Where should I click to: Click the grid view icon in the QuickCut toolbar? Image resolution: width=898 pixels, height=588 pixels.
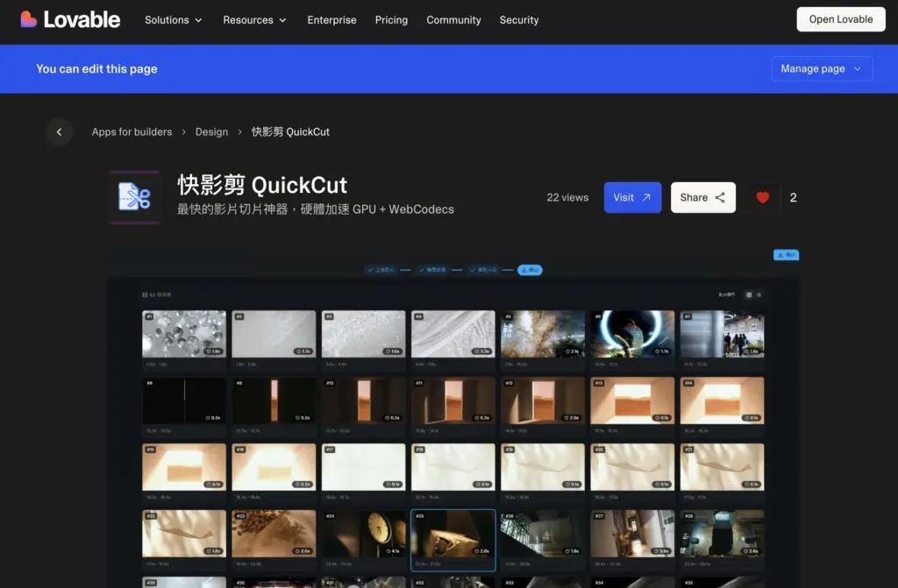coord(749,294)
